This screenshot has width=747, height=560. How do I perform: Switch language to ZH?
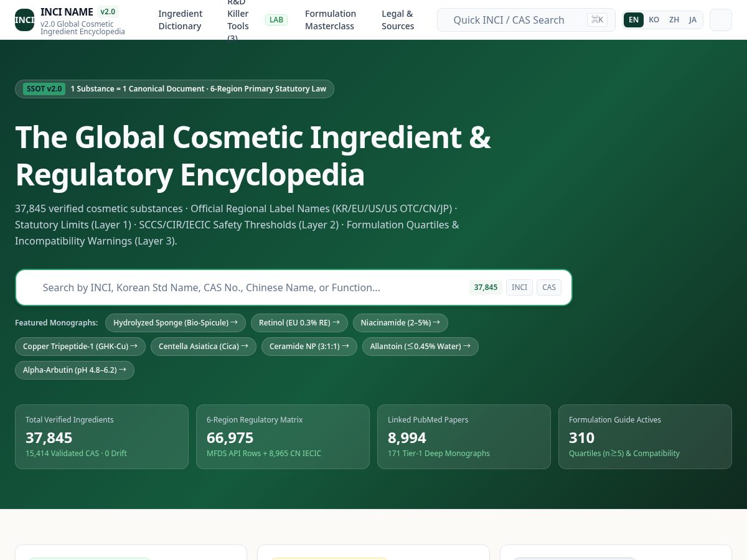674,20
